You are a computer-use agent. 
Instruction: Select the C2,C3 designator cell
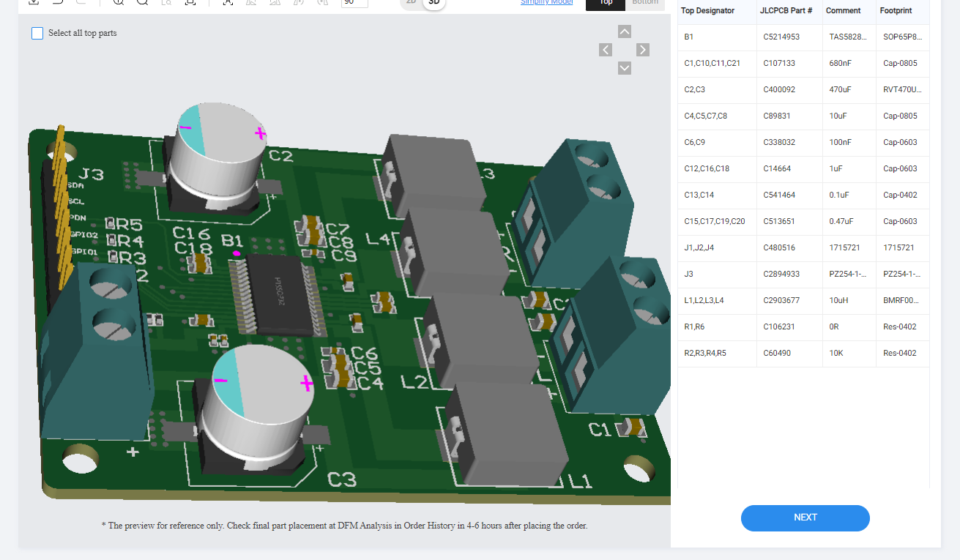pyautogui.click(x=717, y=89)
